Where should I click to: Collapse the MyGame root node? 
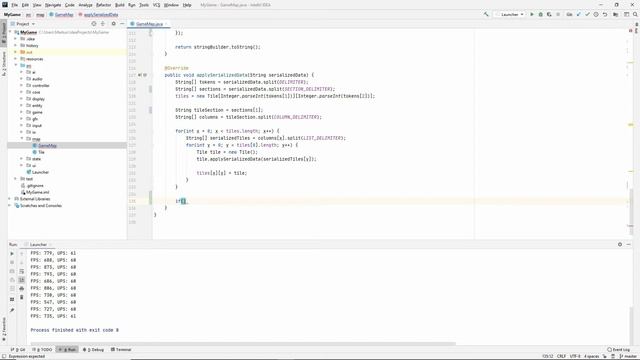coord(11,32)
